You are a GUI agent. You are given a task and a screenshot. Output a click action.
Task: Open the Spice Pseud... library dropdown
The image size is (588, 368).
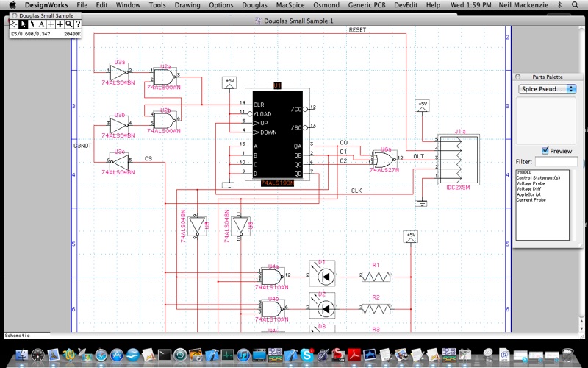coord(547,89)
